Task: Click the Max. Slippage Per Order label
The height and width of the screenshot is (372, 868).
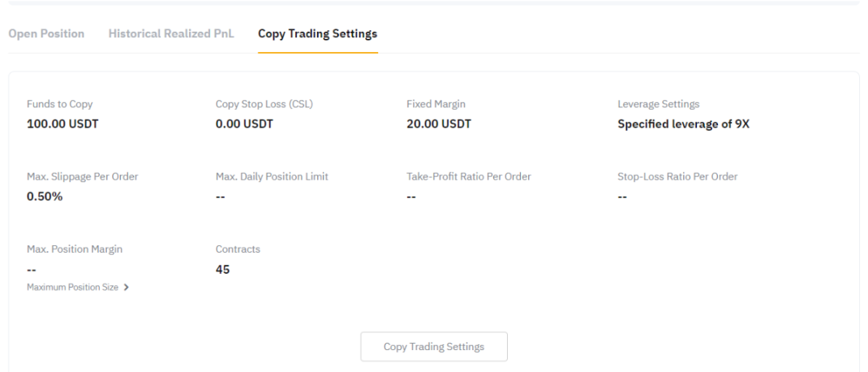Action: pyautogui.click(x=83, y=178)
